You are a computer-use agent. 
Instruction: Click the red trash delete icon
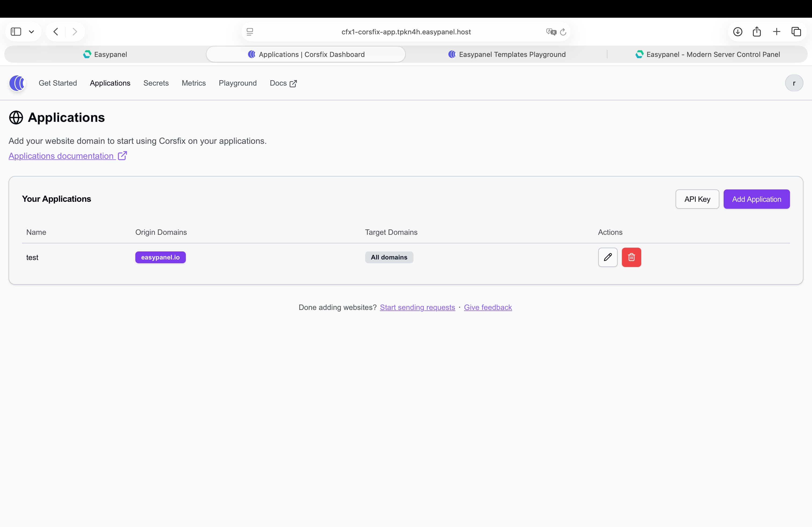point(632,257)
